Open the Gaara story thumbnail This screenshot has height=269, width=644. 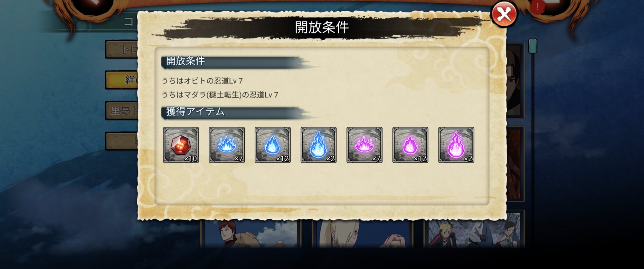coord(251,234)
